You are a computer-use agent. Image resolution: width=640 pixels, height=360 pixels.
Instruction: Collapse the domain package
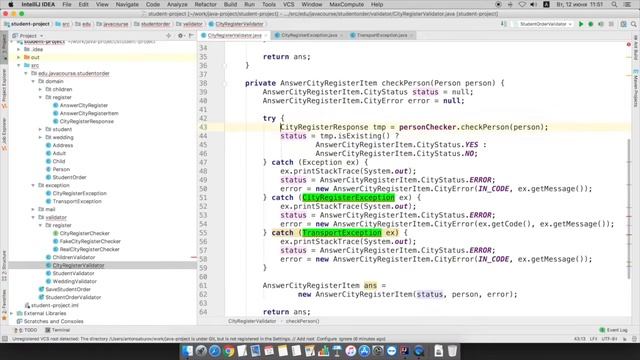pyautogui.click(x=33, y=81)
